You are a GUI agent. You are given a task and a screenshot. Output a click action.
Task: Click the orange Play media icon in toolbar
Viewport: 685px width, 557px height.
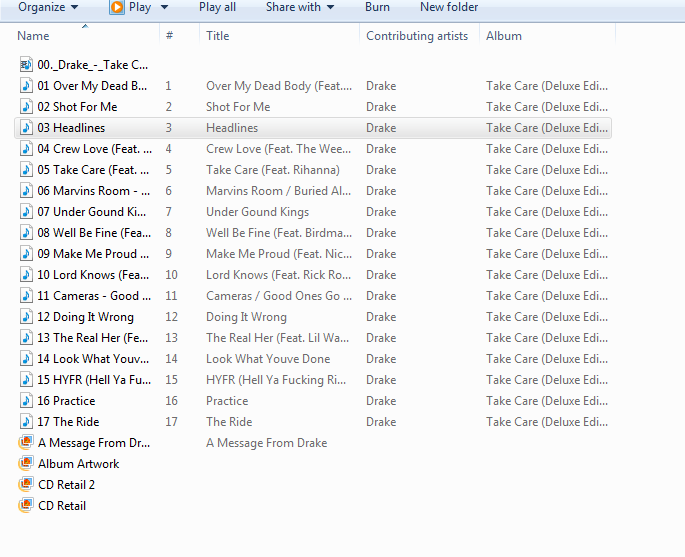pyautogui.click(x=117, y=7)
